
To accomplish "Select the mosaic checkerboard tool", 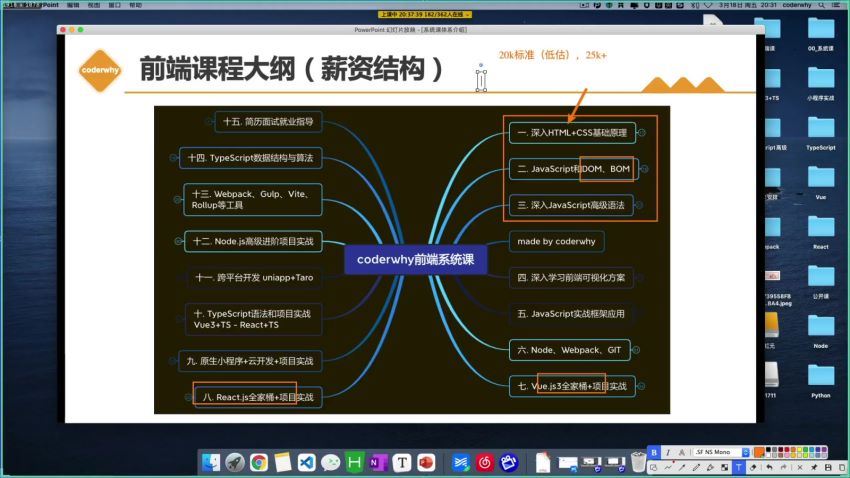I will [725, 467].
